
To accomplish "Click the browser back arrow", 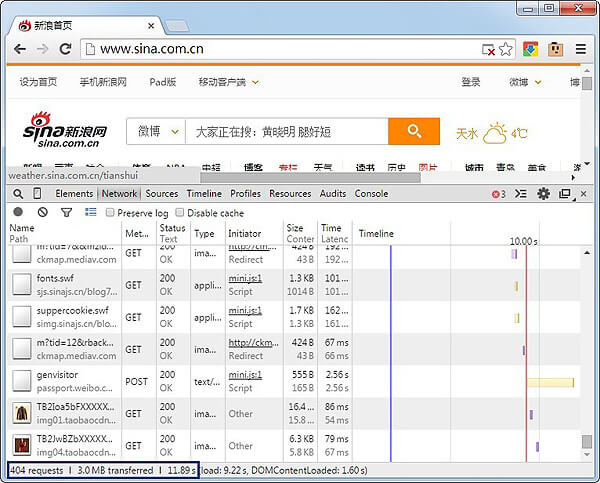I will pos(20,49).
